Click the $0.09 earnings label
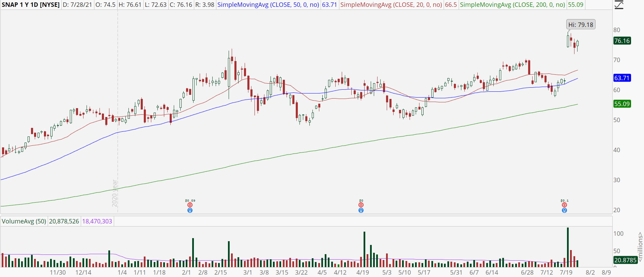The height and width of the screenshot is (277, 644). click(190, 201)
